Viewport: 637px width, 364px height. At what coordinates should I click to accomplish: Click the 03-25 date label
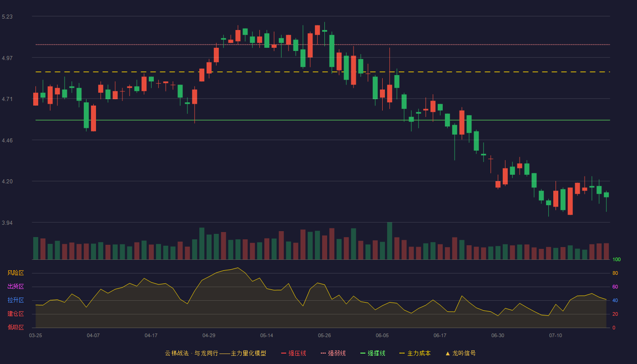pos(35,335)
